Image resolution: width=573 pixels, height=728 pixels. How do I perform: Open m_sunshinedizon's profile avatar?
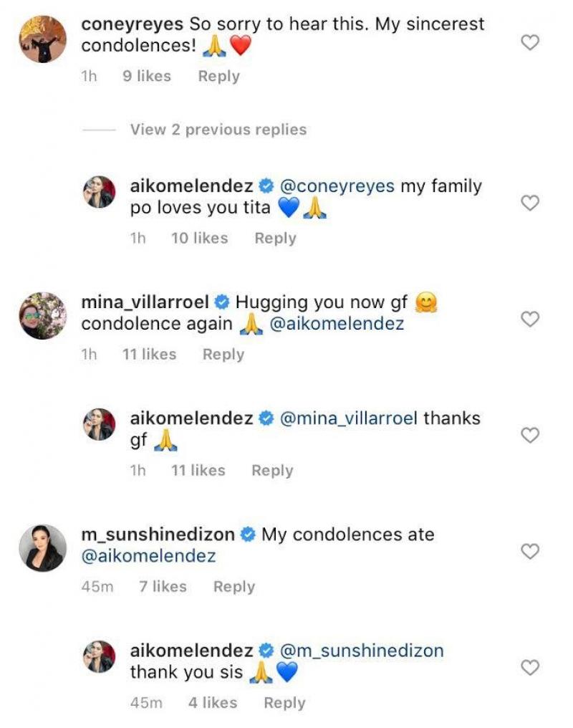click(42, 548)
